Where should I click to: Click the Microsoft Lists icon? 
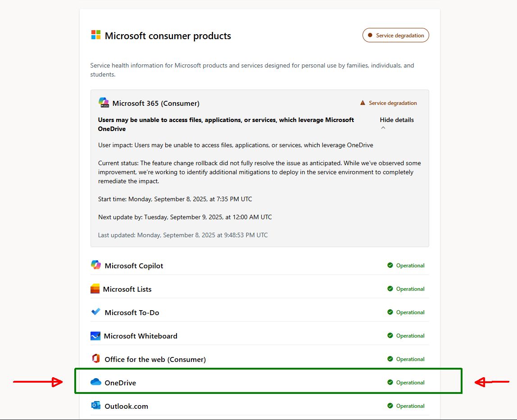tap(95, 289)
